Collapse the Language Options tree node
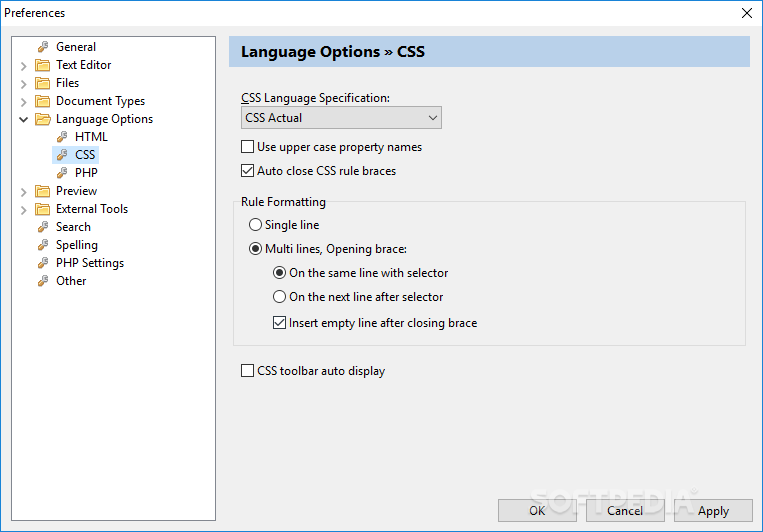Screen dimensions: 763x532 23,119
